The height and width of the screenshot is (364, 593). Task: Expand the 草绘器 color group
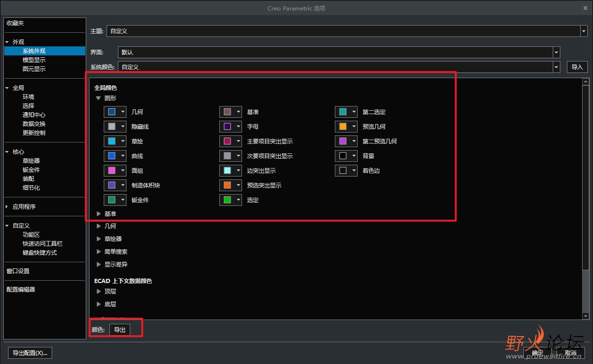(x=99, y=239)
